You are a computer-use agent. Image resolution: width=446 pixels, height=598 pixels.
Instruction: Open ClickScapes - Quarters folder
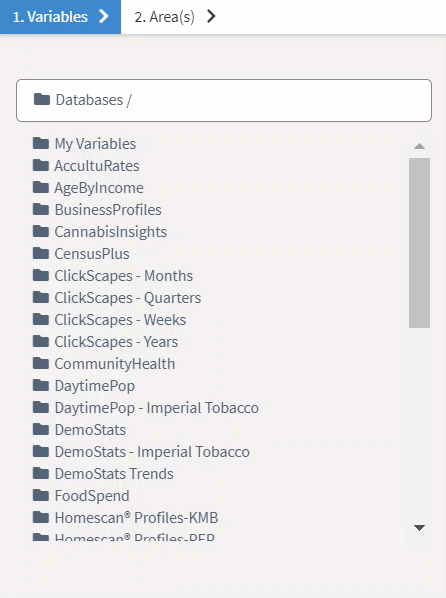pyautogui.click(x=127, y=298)
